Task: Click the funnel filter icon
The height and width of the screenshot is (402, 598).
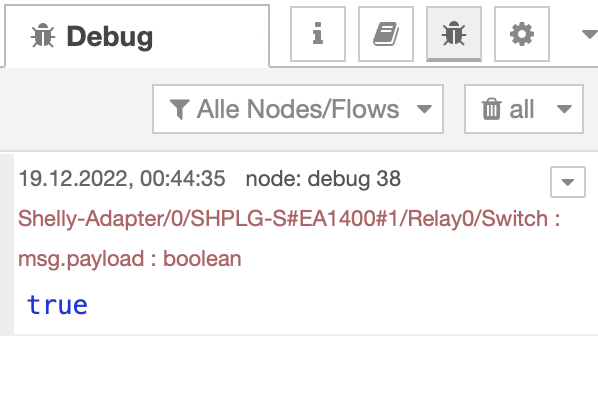Action: tap(179, 109)
